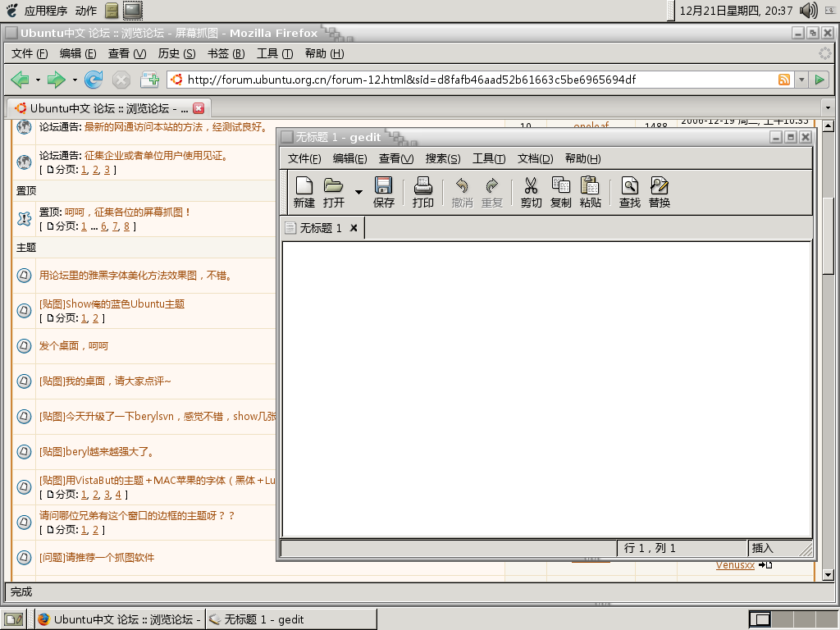This screenshot has height=630, width=840.
Task: Open the 文档(D) menu in gedit
Action: pyautogui.click(x=535, y=158)
